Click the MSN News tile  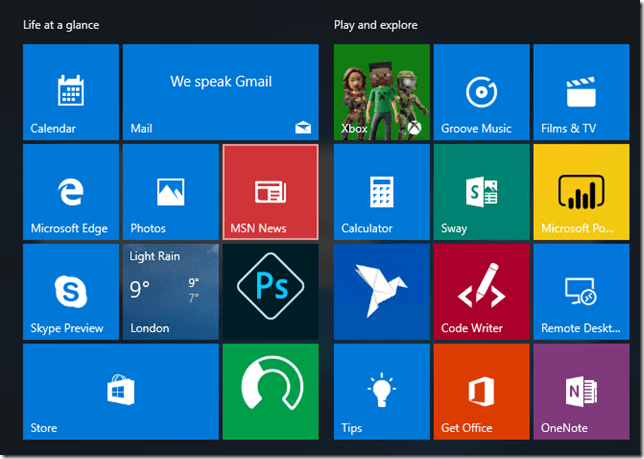(270, 192)
